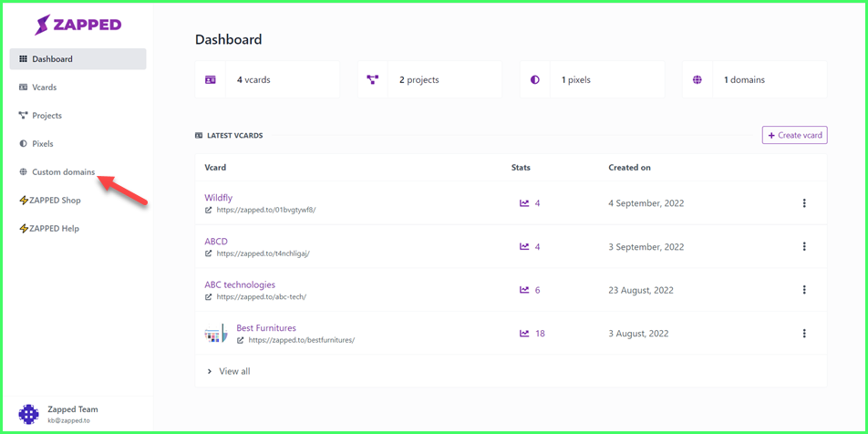
Task: Open Wildfly three-dot options menu
Action: coord(804,203)
